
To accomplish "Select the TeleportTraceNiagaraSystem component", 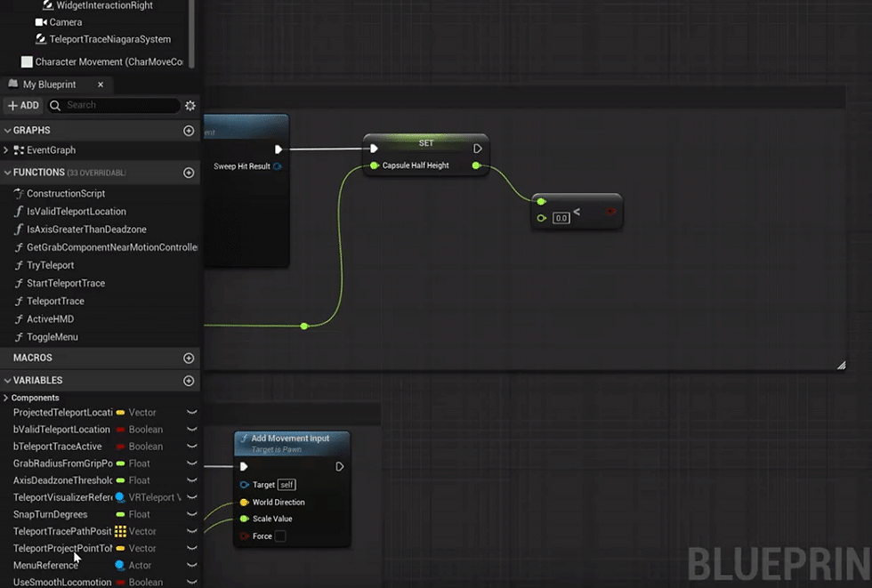I will (x=103, y=39).
